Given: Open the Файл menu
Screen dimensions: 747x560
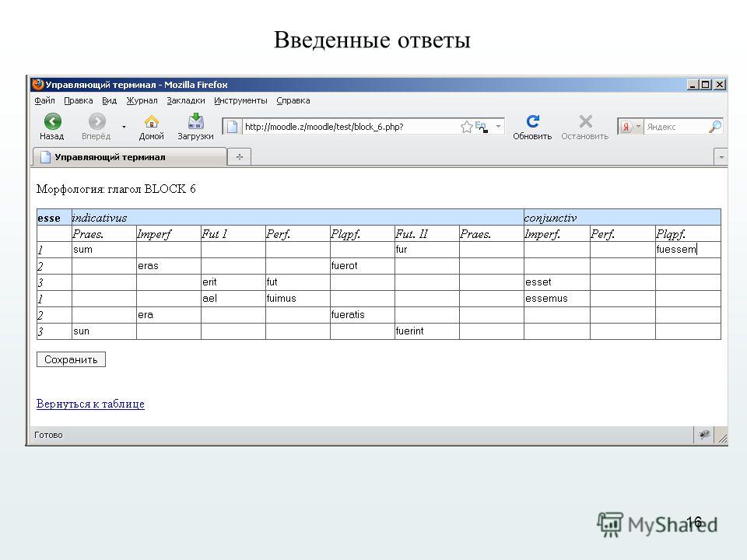Looking at the screenshot, I should pos(44,100).
